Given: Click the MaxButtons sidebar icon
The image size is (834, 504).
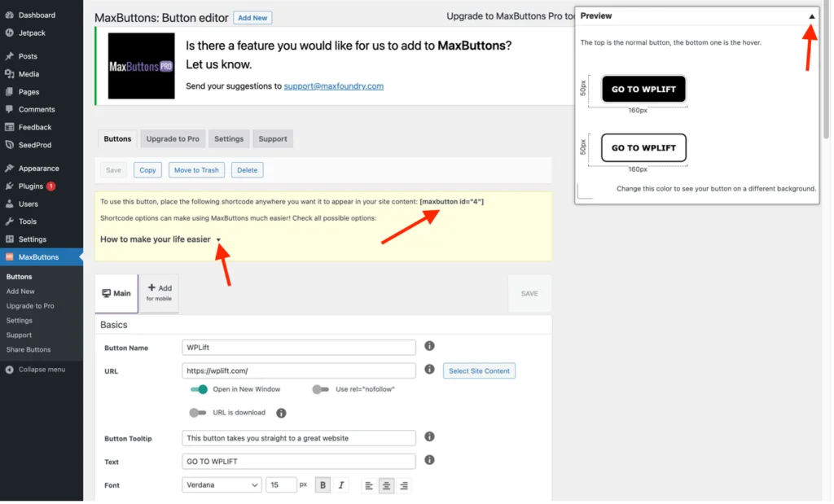Looking at the screenshot, I should pos(10,256).
